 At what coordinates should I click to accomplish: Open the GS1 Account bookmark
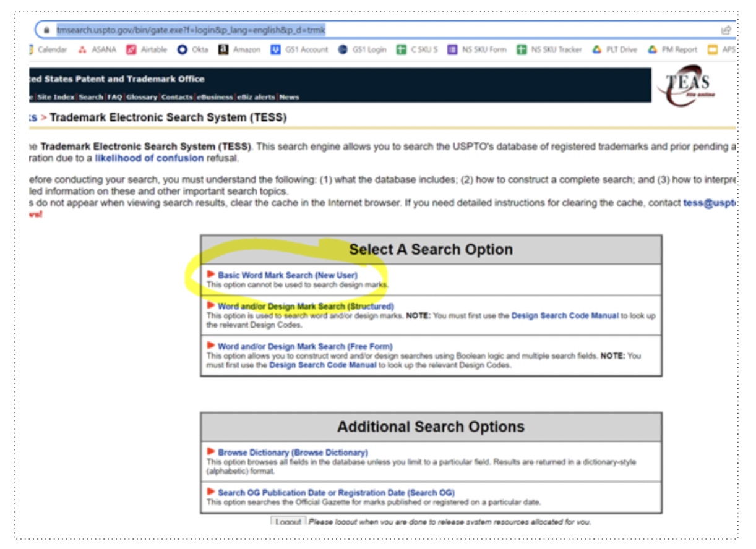(299, 50)
